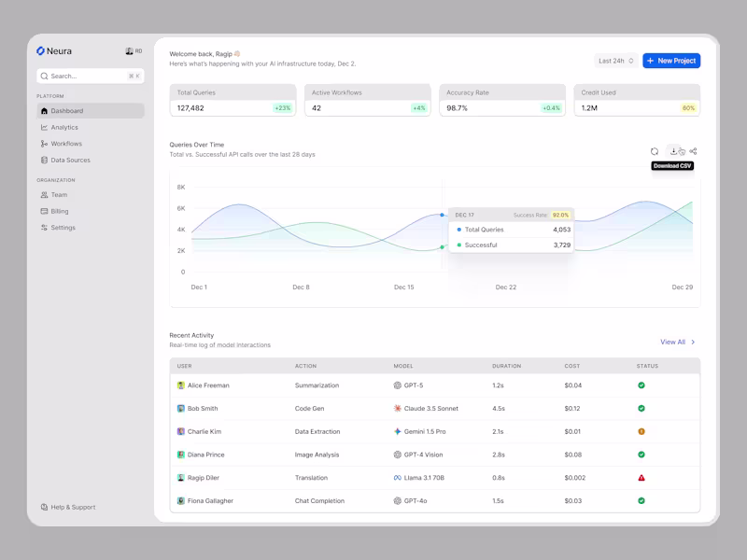Select Workflows in the sidebar
Viewport: 747px width, 560px height.
point(63,143)
